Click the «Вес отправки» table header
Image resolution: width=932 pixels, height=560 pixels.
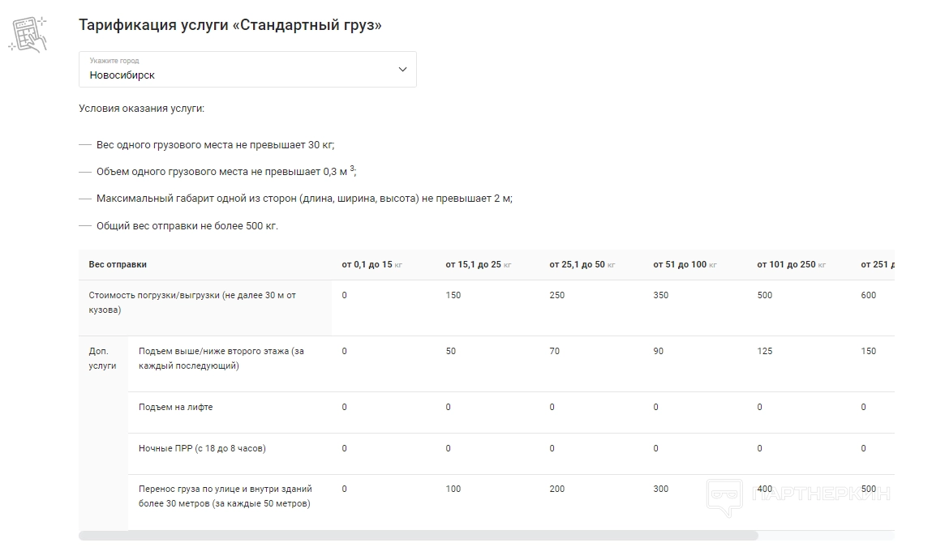click(118, 265)
